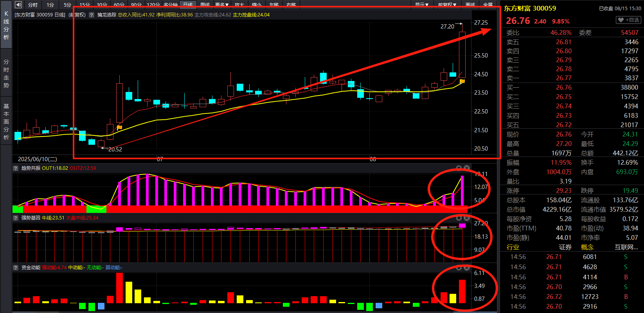Open the 基本面分析 side tab
This screenshot has width=644, height=313.
point(6,122)
